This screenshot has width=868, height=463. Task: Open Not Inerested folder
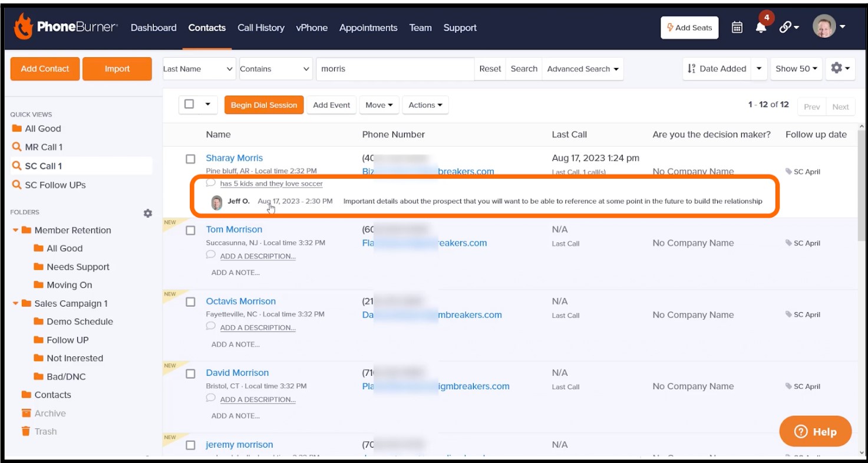click(68, 358)
